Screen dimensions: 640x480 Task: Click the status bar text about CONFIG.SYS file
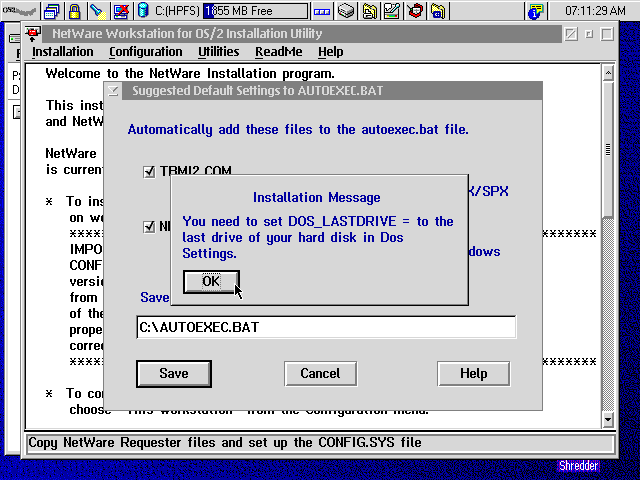225,442
